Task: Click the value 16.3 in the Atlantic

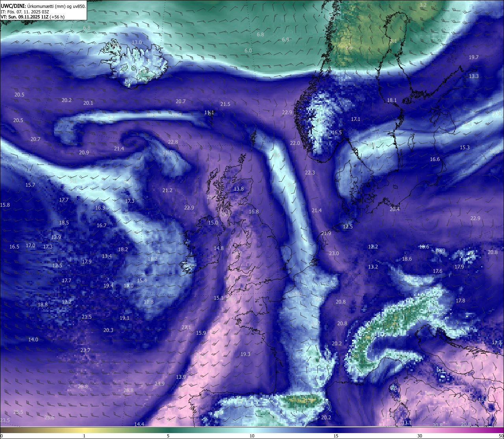Action: coord(100,207)
